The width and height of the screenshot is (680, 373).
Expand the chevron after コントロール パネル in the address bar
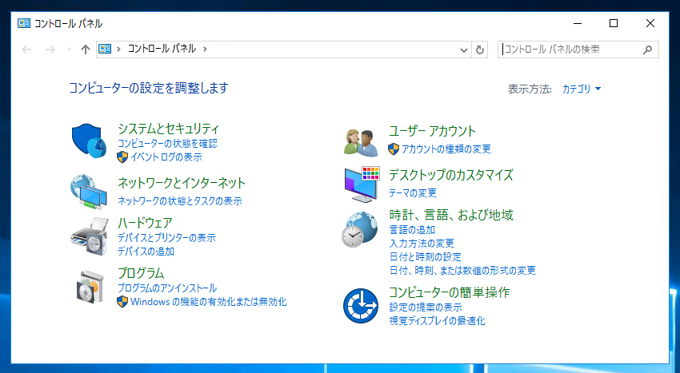tap(205, 49)
